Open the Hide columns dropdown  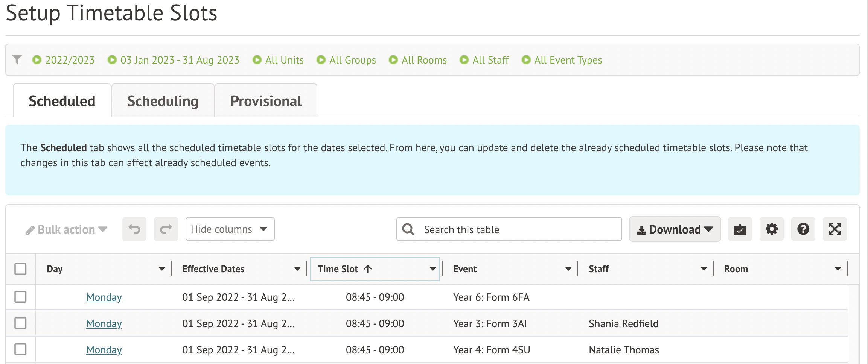click(230, 229)
